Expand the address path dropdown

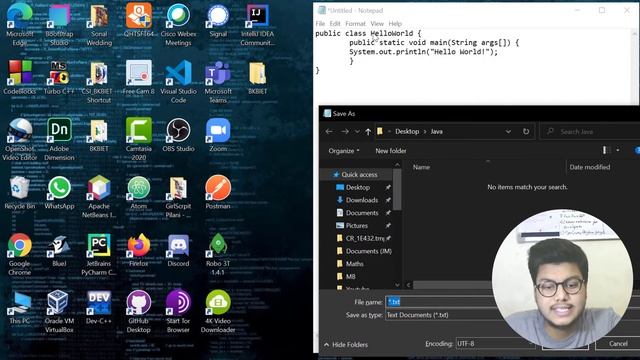[x=508, y=131]
